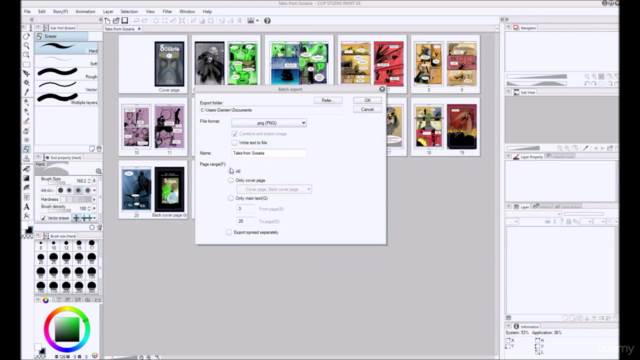
Task: Click the Open file icon in the command bar
Action: (116, 21)
